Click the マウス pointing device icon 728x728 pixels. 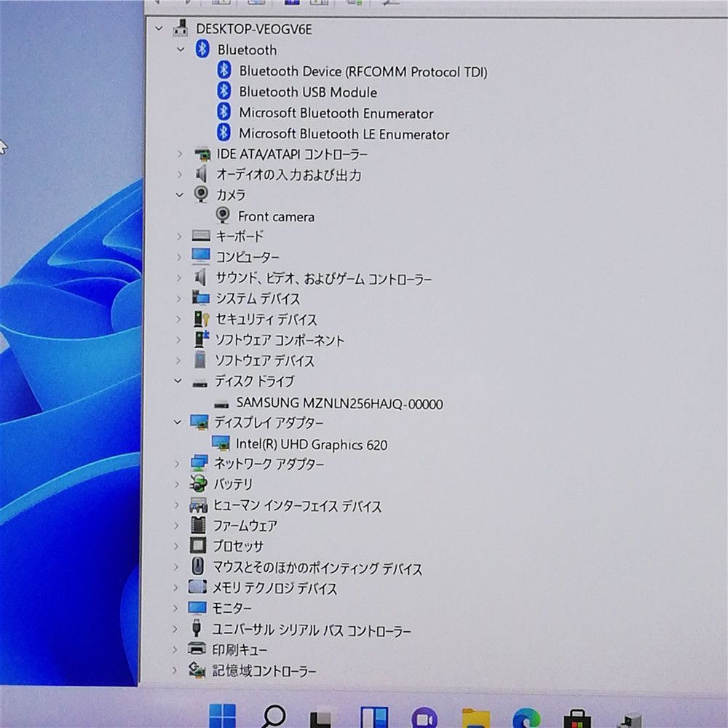(x=197, y=566)
